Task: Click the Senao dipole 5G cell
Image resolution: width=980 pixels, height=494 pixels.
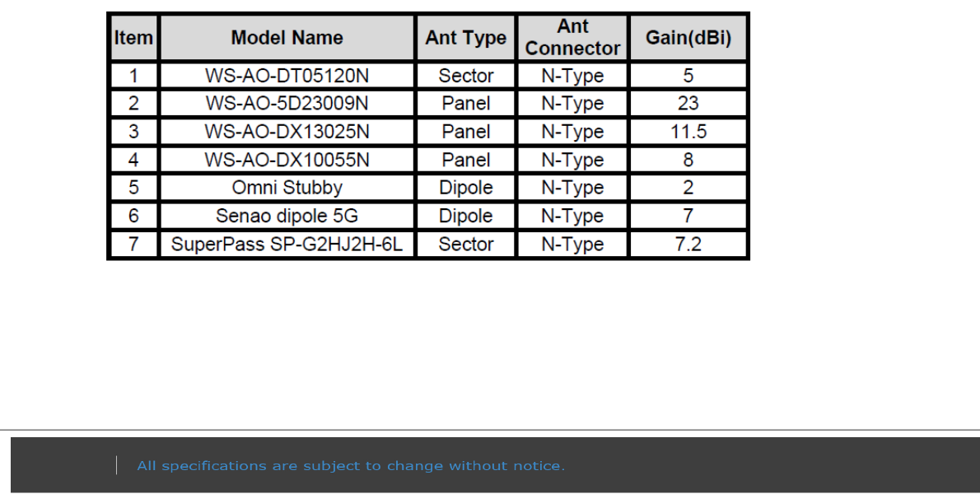Action: click(x=287, y=216)
